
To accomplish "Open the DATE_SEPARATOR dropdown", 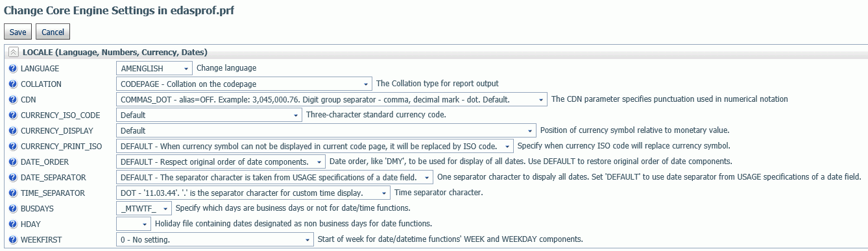I will (x=275, y=177).
